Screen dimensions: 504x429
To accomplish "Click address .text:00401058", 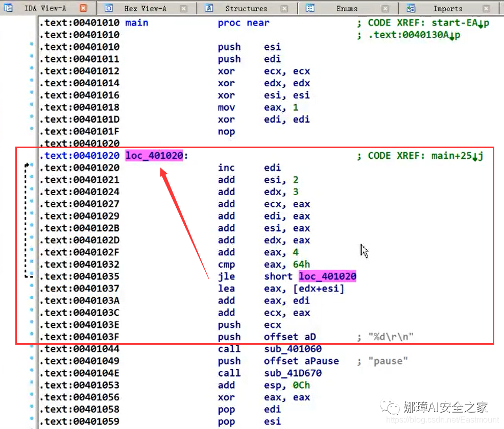I will [79, 410].
